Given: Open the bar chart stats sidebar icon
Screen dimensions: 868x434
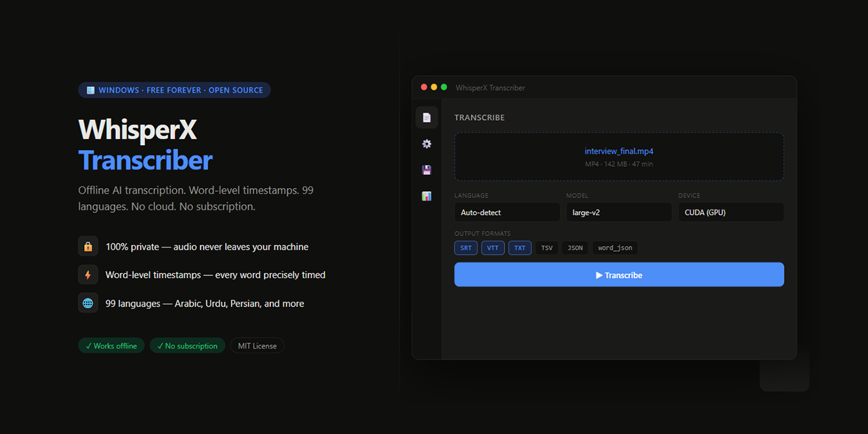Looking at the screenshot, I should [x=427, y=196].
